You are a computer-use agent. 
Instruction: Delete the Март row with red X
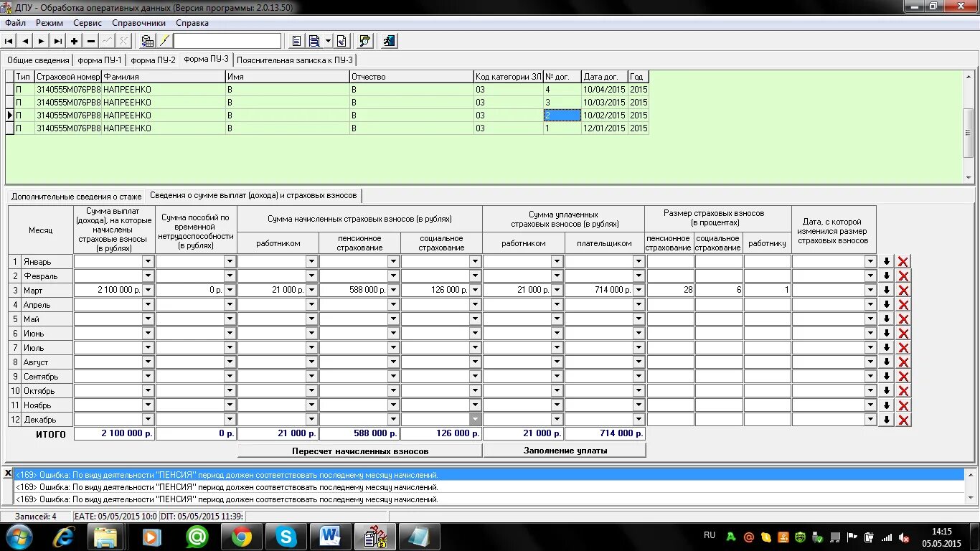903,291
